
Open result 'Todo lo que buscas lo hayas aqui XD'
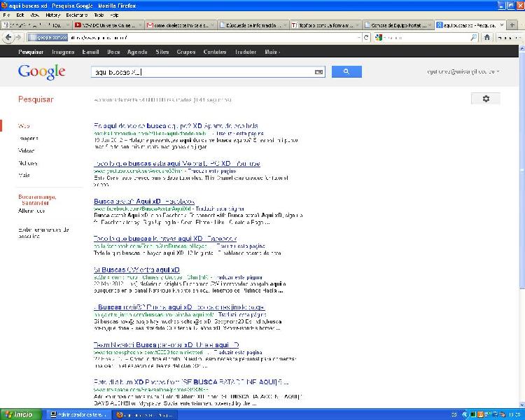[165, 239]
